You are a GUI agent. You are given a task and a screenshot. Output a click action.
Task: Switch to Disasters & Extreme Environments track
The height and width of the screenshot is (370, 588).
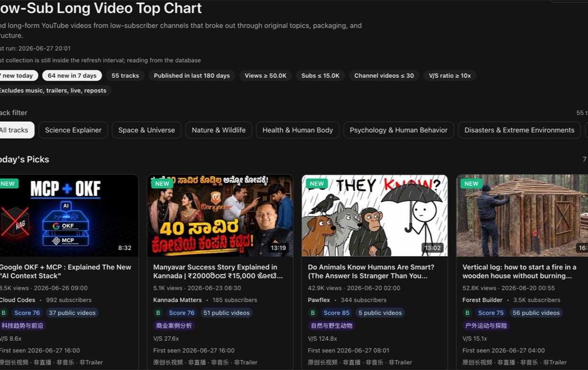coord(519,130)
